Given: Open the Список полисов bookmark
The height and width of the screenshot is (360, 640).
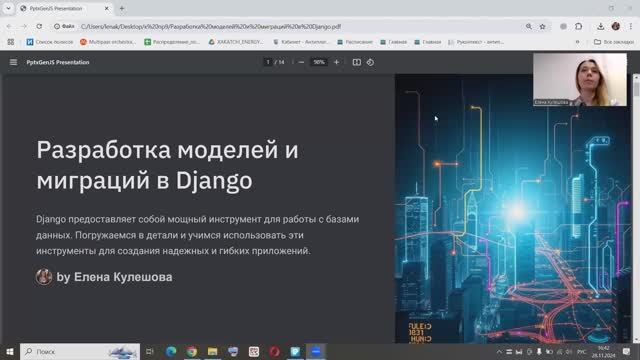Looking at the screenshot, I should (x=49, y=42).
